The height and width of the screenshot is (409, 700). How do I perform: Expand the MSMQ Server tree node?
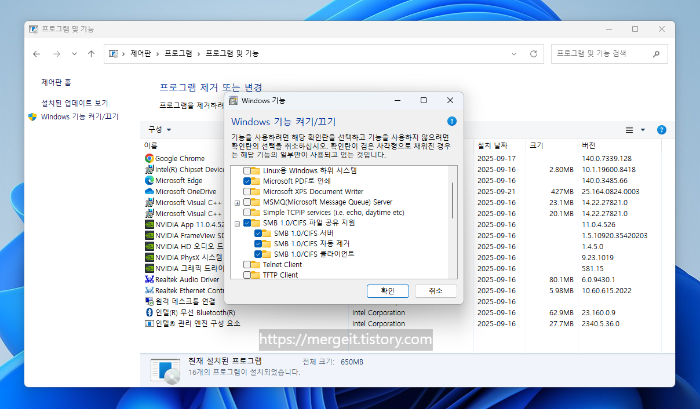pyautogui.click(x=237, y=202)
